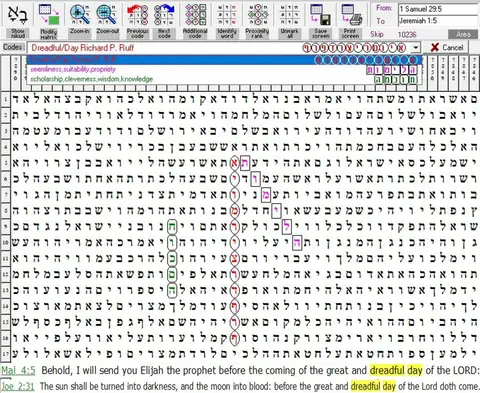Click red-circled letter in row 16
The width and height of the screenshot is (480, 393).
(x=235, y=338)
